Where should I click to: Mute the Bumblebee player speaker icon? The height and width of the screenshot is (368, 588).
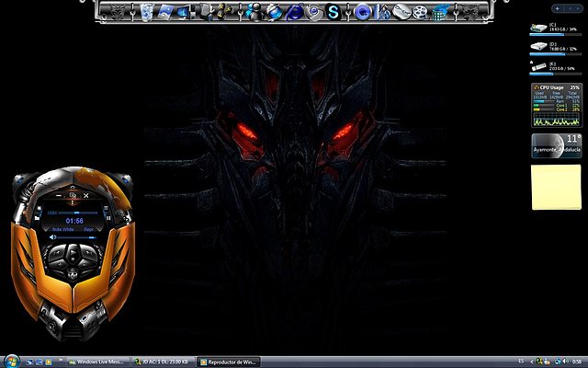(x=53, y=237)
